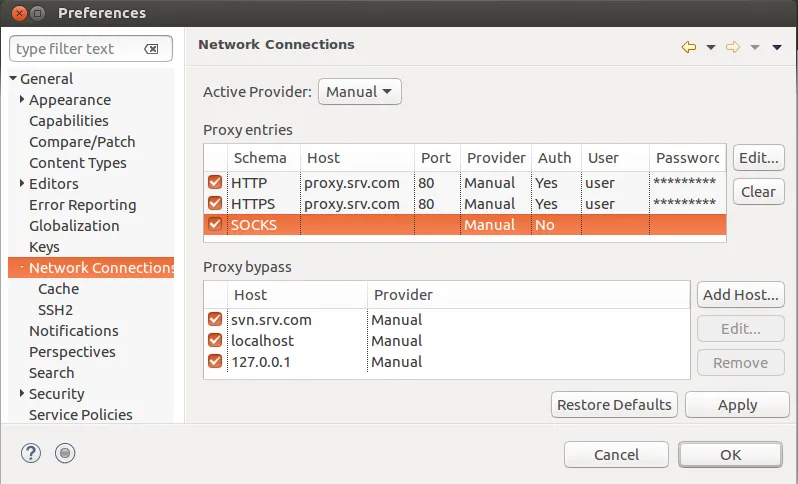
Task: Open the Active Provider dropdown
Action: (360, 92)
